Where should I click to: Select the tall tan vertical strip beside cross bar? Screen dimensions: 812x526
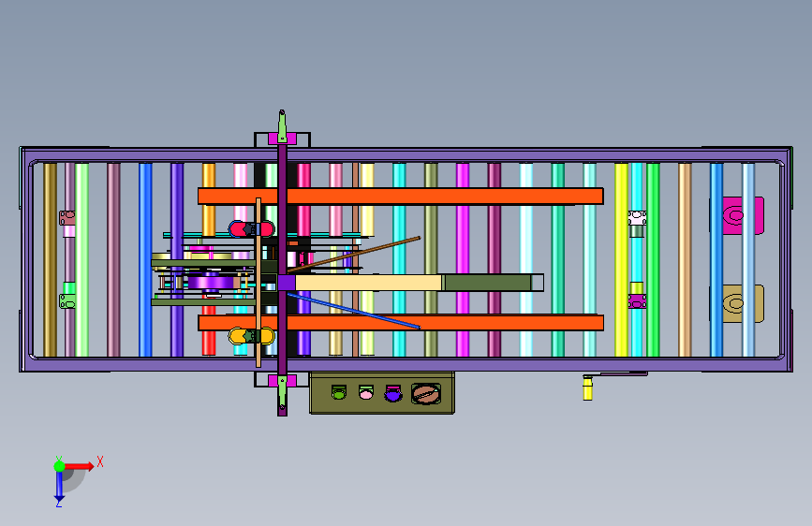pyautogui.click(x=258, y=282)
